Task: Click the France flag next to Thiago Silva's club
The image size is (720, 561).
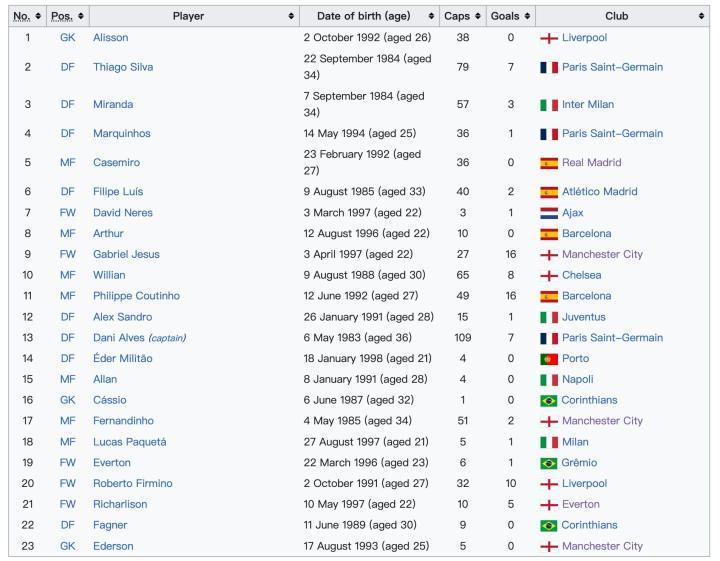Action: [548, 67]
